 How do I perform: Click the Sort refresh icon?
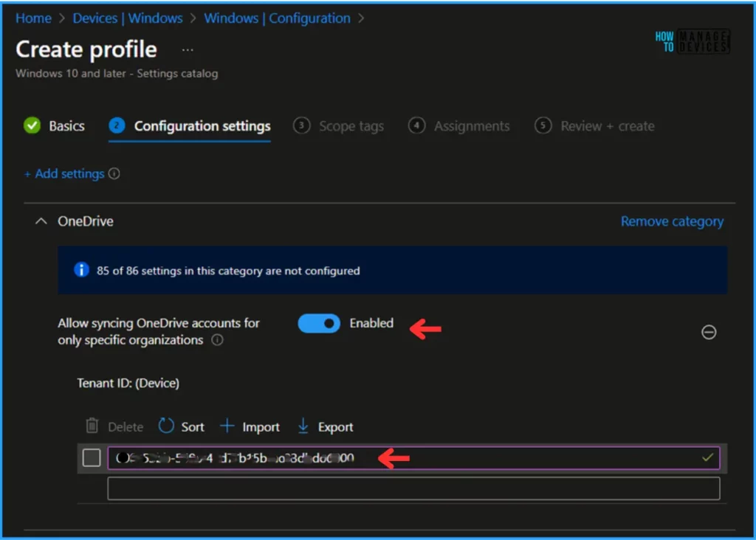click(x=166, y=426)
